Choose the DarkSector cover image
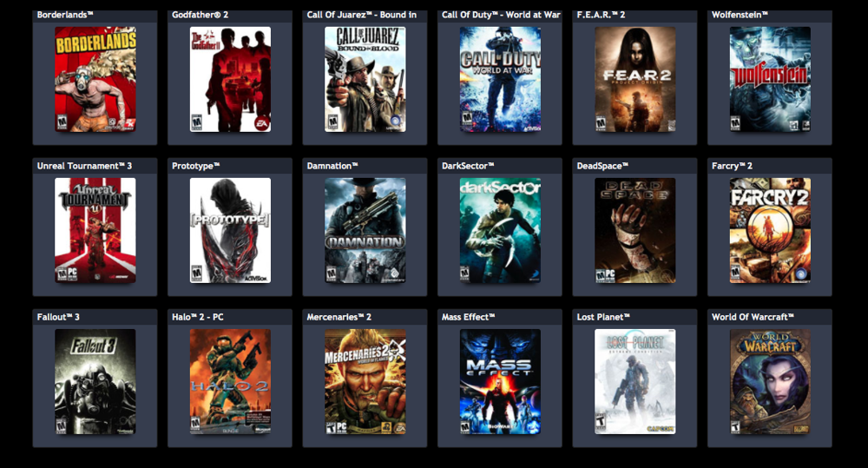 click(500, 230)
